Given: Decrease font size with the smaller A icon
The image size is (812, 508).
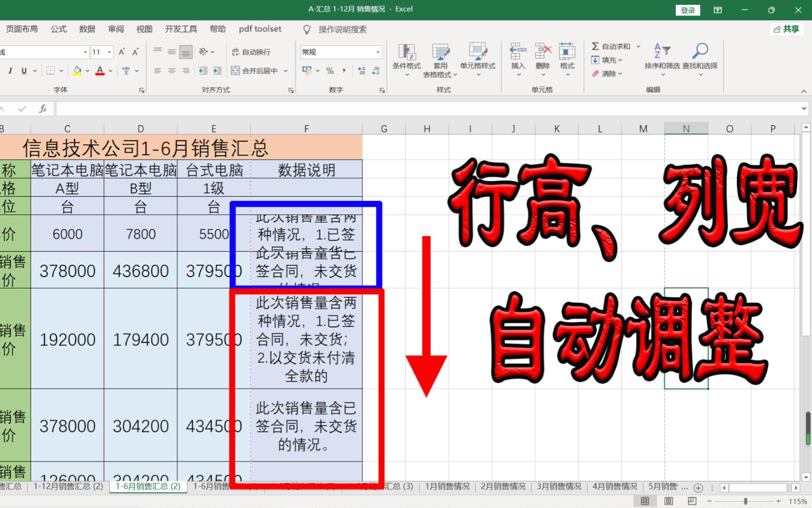Looking at the screenshot, I should coord(135,52).
